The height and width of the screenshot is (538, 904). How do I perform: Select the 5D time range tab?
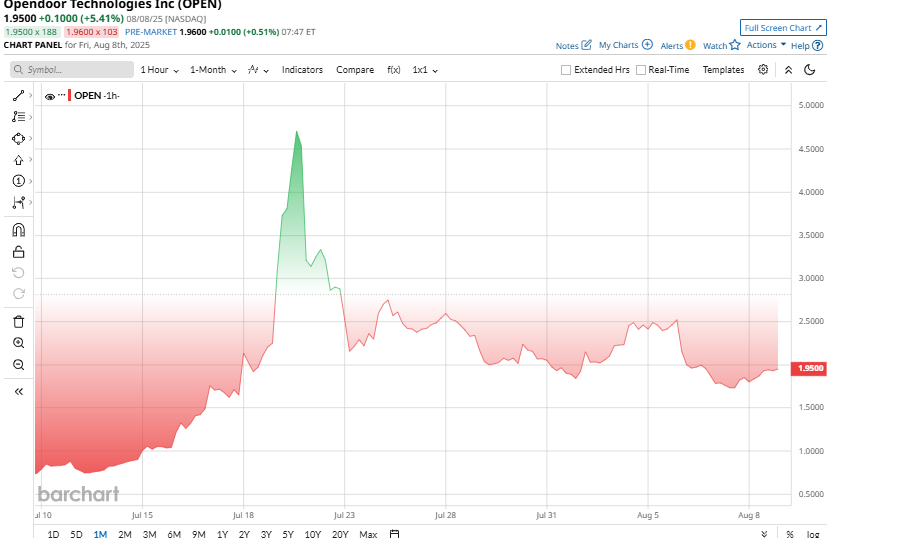(76, 534)
